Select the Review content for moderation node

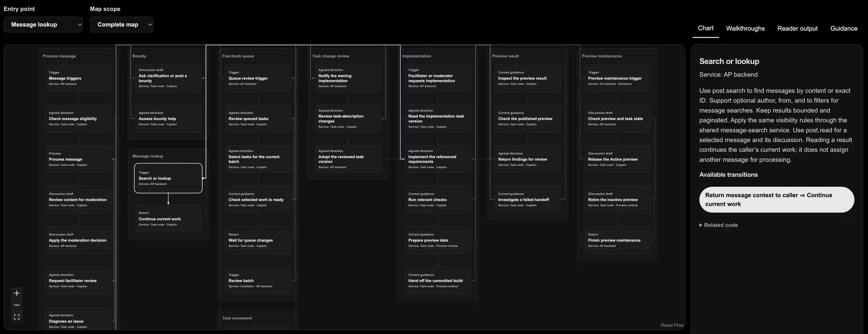78,199
